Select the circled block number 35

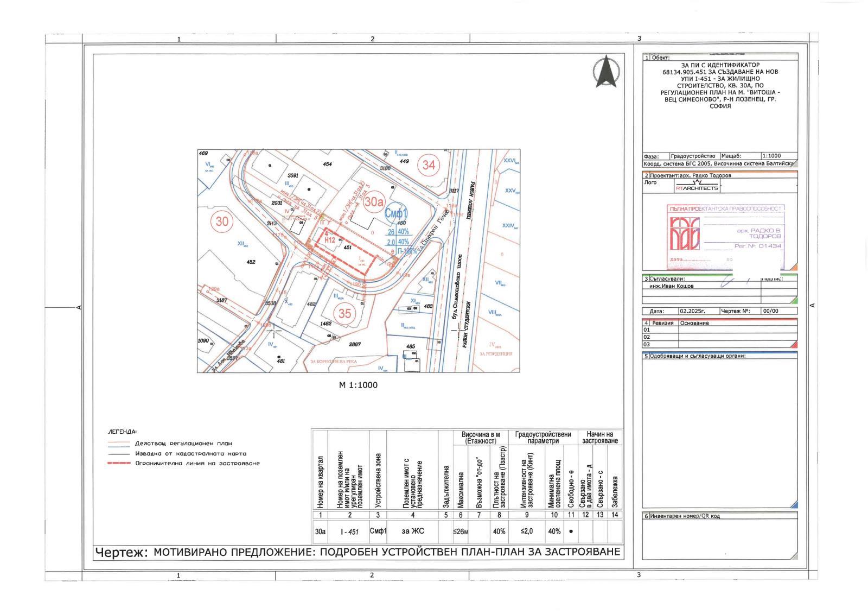click(x=345, y=313)
